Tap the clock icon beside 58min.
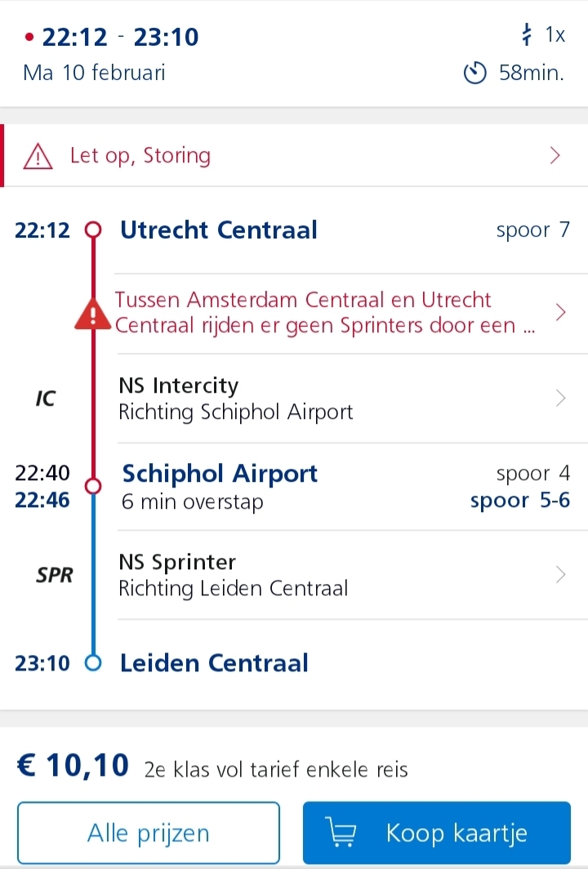 pos(475,73)
